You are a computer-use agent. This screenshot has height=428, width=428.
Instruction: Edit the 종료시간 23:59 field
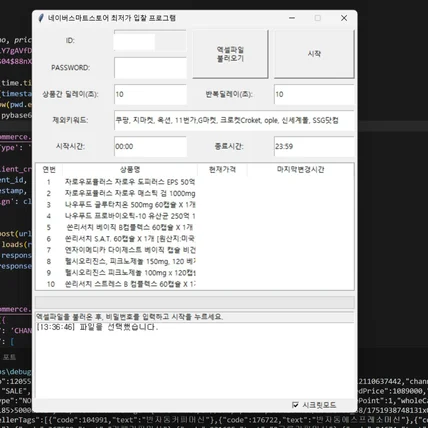(314, 146)
